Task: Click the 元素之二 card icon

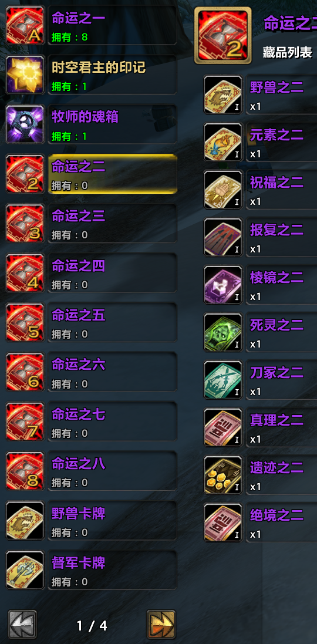Action: click(x=223, y=142)
